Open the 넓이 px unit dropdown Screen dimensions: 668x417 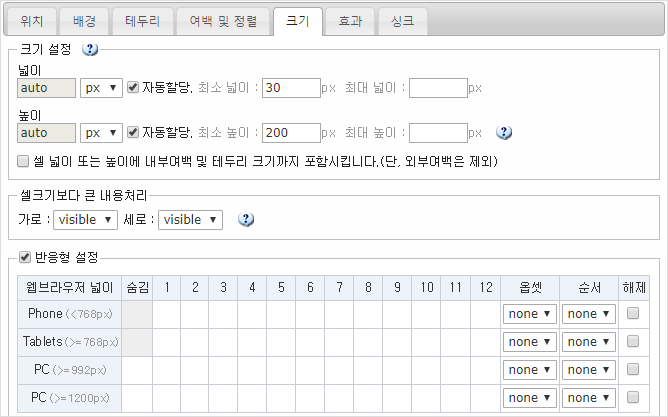102,88
